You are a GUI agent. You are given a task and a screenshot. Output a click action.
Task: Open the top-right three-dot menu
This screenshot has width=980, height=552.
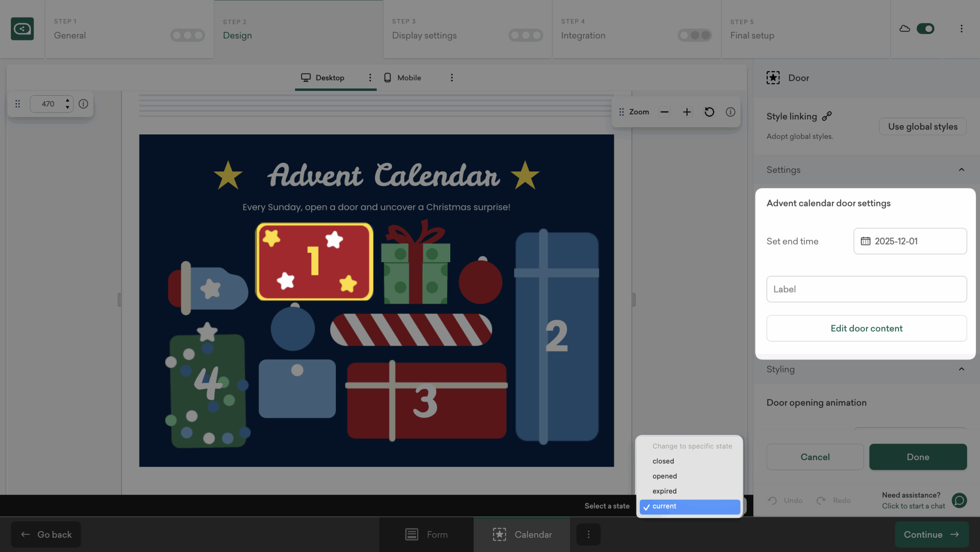(x=961, y=29)
